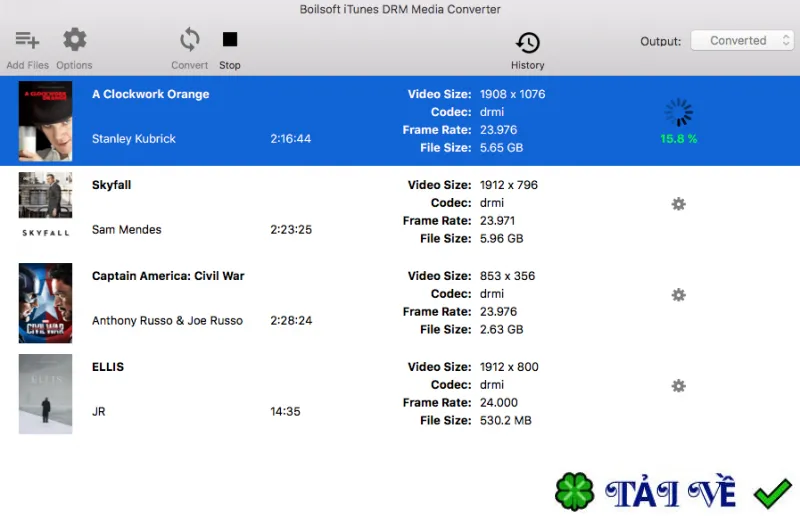Image resolution: width=800 pixels, height=519 pixels.
Task: Click the TẢI VỀ download link
Action: click(x=670, y=491)
